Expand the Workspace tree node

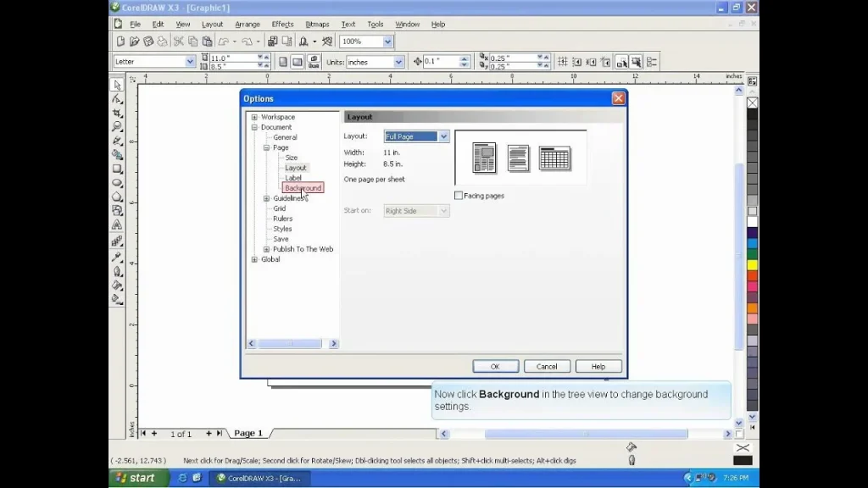(254, 117)
